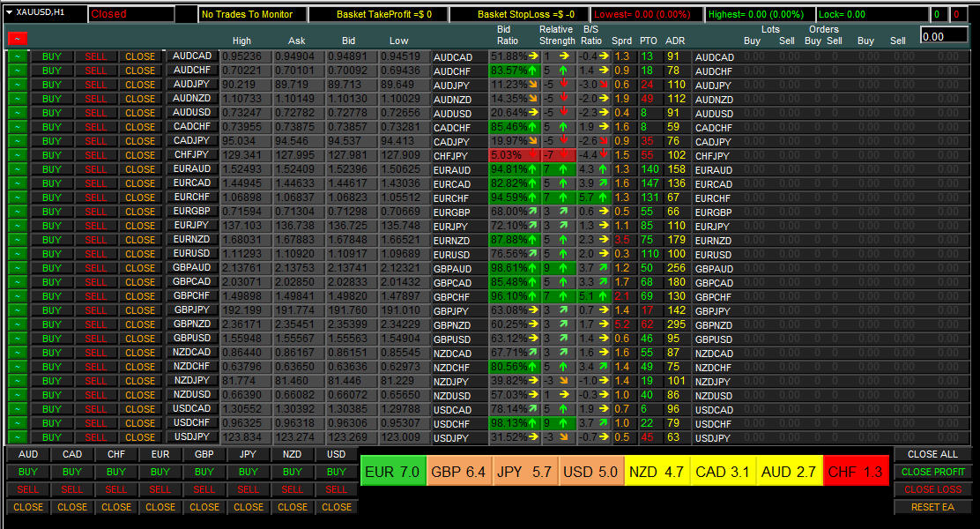Click the Basket TakeProfit =$ 0 field
The height and width of the screenshot is (529, 980).
click(378, 14)
